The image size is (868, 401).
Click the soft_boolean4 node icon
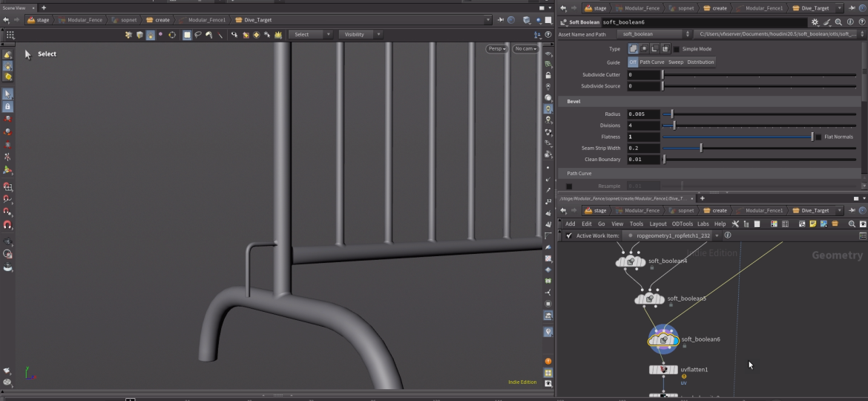(631, 261)
